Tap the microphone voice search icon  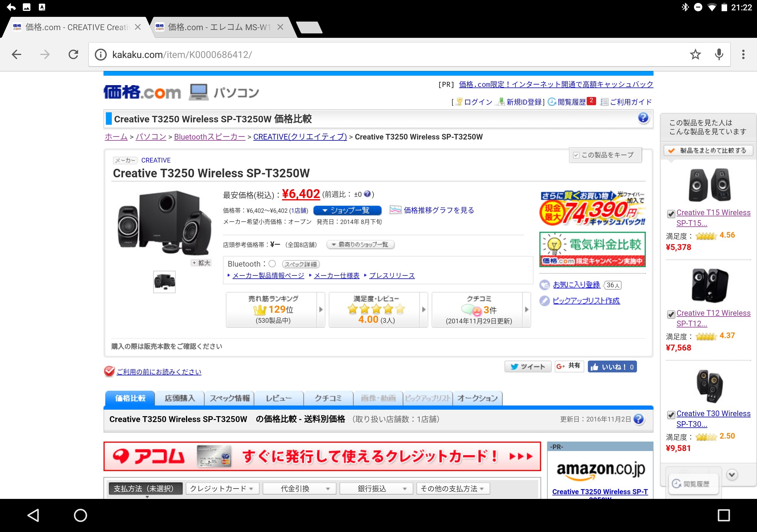(x=719, y=54)
